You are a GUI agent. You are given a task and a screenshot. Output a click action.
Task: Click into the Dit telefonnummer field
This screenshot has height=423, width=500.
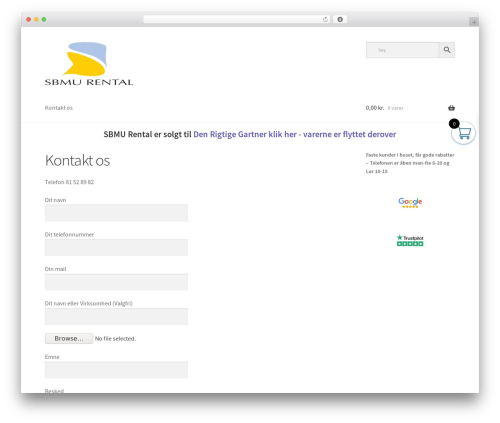tap(116, 247)
